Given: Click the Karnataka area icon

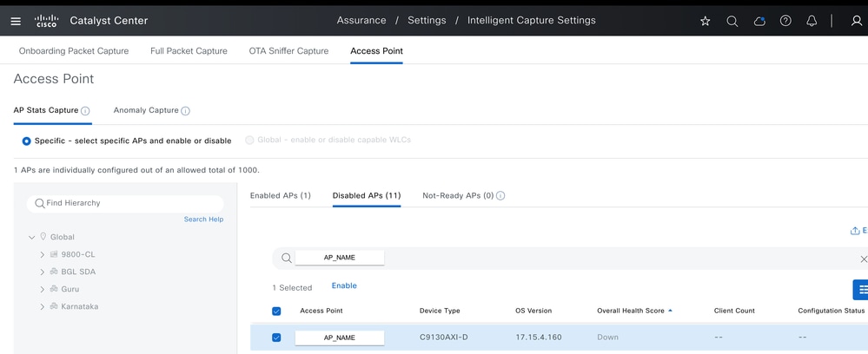Looking at the screenshot, I should 54,306.
